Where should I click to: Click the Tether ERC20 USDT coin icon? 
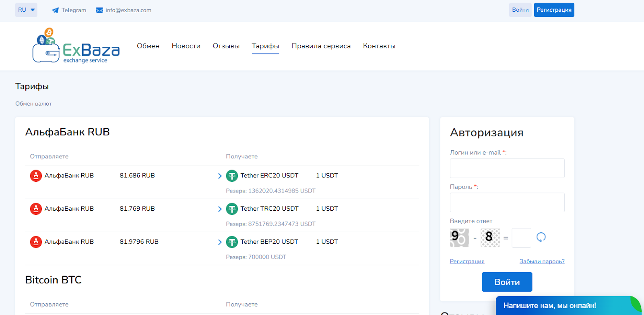232,176
